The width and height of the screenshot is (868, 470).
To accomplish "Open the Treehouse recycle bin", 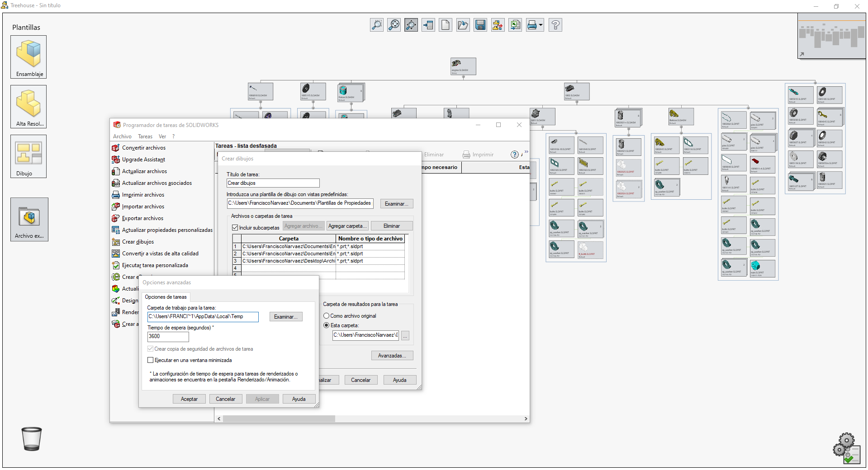I will (x=31, y=438).
